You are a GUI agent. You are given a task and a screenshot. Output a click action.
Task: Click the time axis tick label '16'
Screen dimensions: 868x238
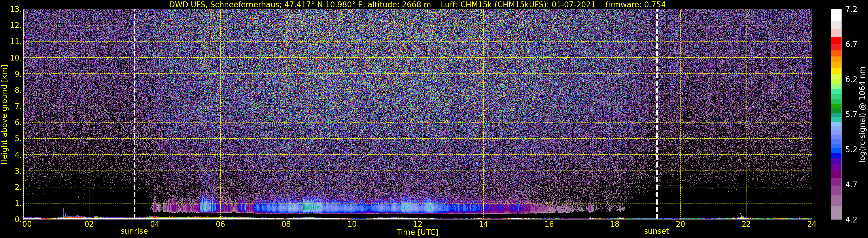[x=549, y=224]
